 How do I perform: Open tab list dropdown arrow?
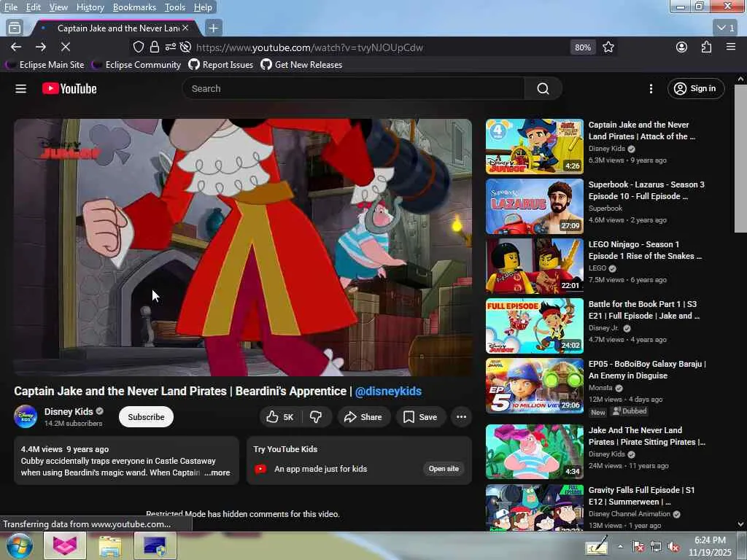point(726,28)
